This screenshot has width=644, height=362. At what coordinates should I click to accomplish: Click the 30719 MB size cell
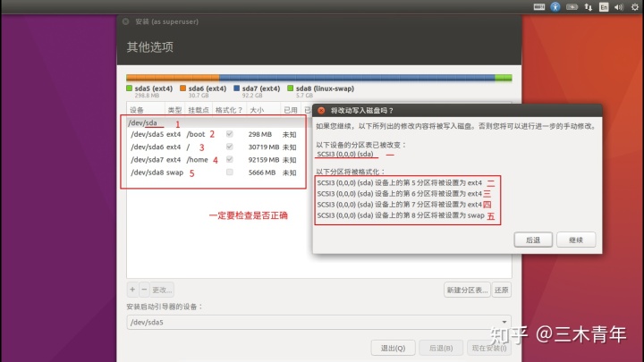(x=263, y=147)
